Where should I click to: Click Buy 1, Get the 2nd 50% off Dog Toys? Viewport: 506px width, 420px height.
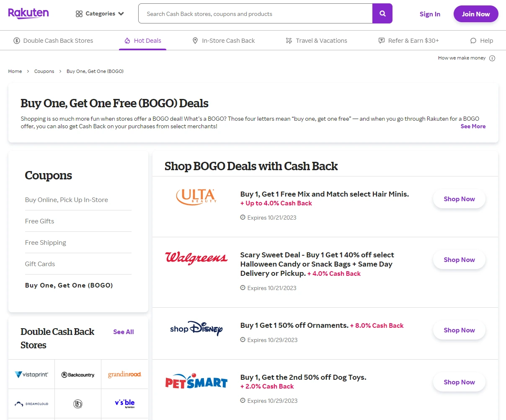click(303, 377)
